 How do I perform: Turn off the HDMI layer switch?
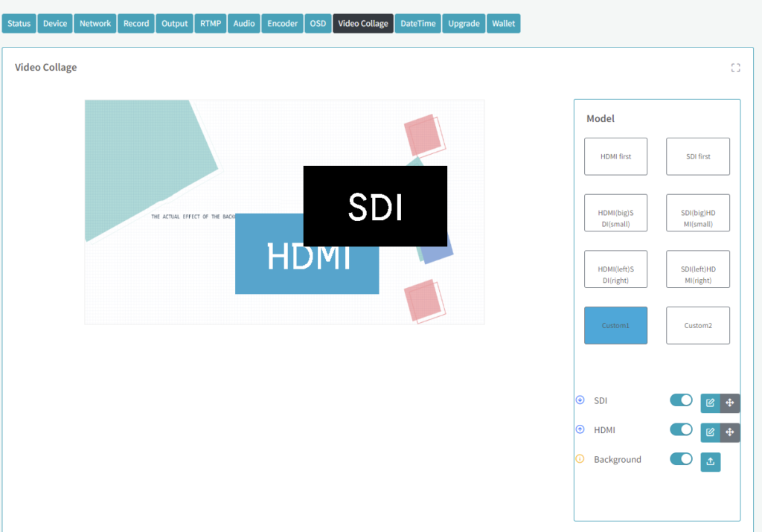tap(681, 429)
